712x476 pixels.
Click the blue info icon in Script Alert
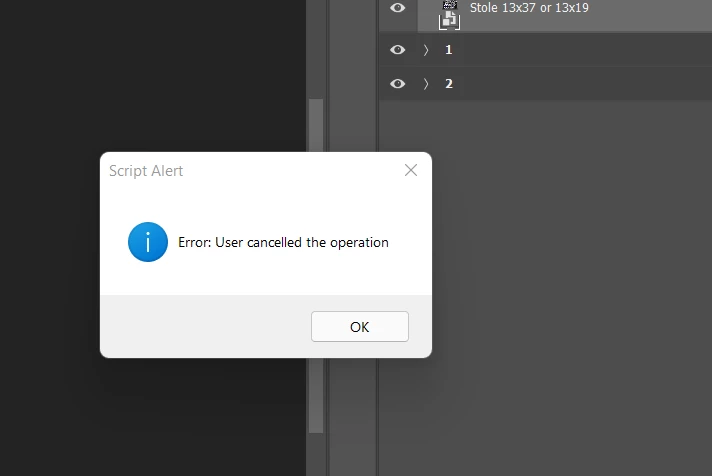[x=148, y=242]
